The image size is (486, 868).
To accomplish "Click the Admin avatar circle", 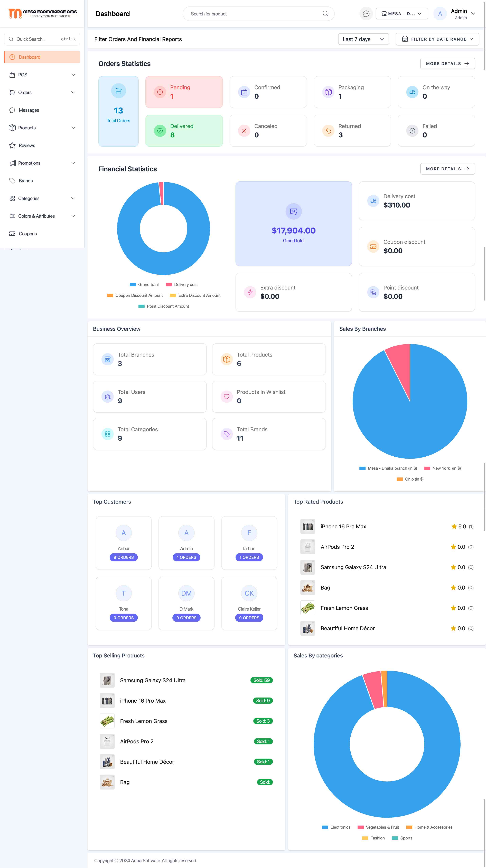I will (440, 14).
